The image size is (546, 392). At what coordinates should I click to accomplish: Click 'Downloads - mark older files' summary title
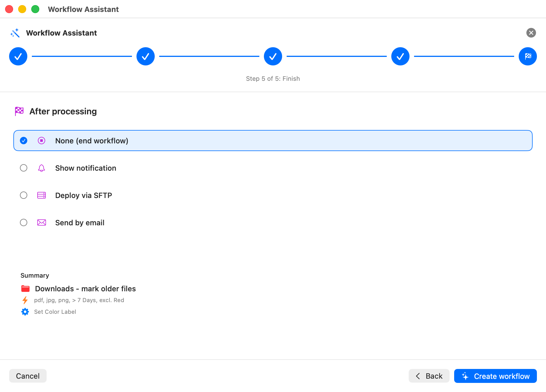85,288
